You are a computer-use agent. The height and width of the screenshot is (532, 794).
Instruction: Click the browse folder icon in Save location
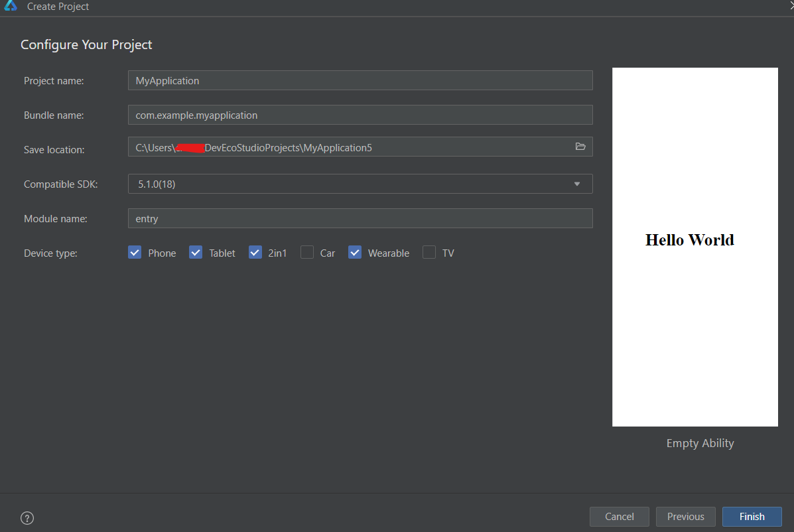580,147
